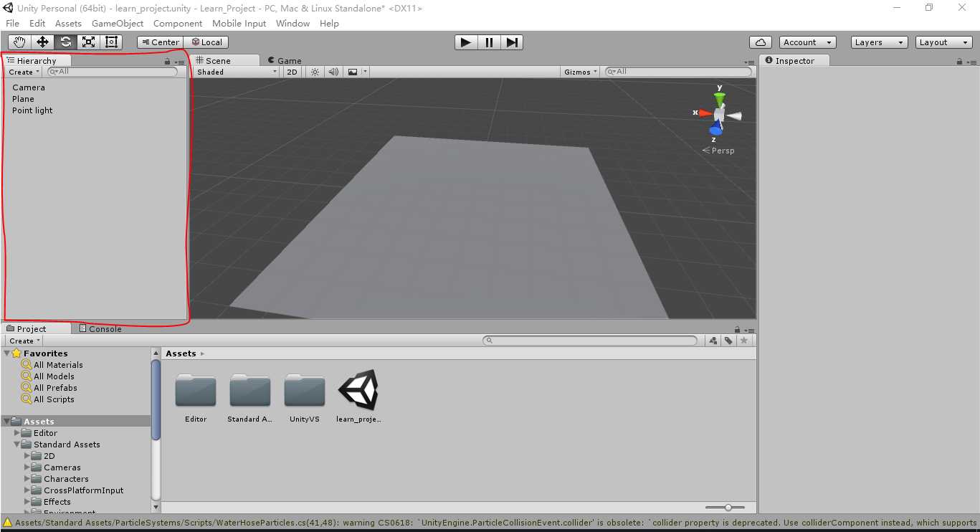The image size is (980, 532).
Task: Open the Component menu
Action: (x=178, y=23)
